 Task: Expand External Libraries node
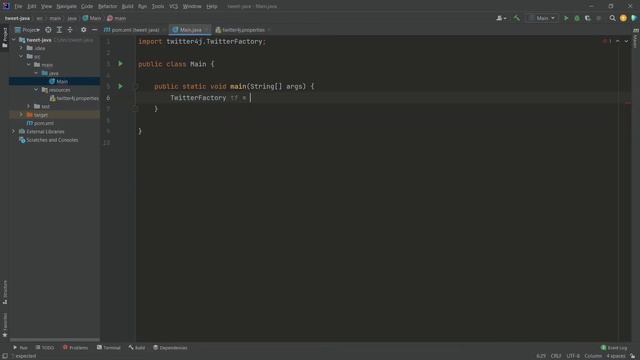pos(13,131)
